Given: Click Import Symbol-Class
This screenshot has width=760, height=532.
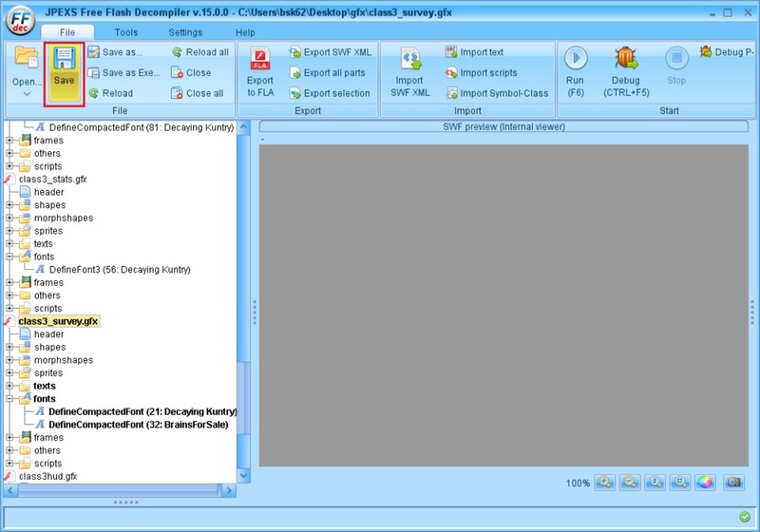Looking at the screenshot, I should [x=497, y=93].
